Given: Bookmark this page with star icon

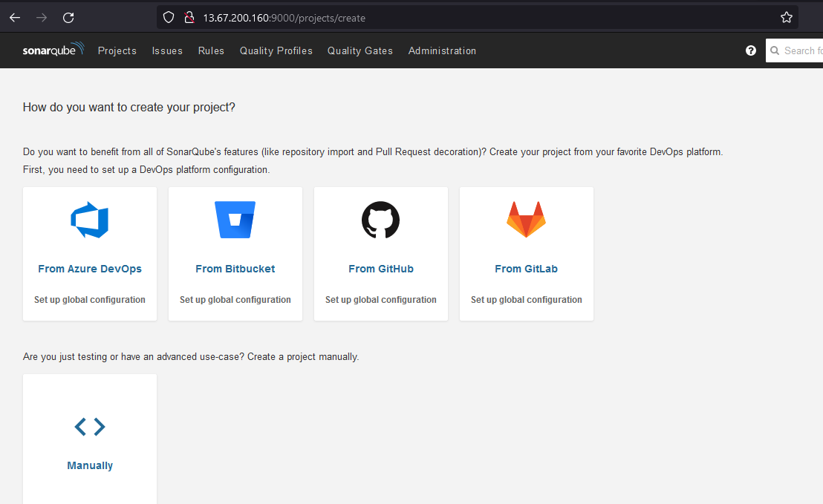Looking at the screenshot, I should point(787,17).
